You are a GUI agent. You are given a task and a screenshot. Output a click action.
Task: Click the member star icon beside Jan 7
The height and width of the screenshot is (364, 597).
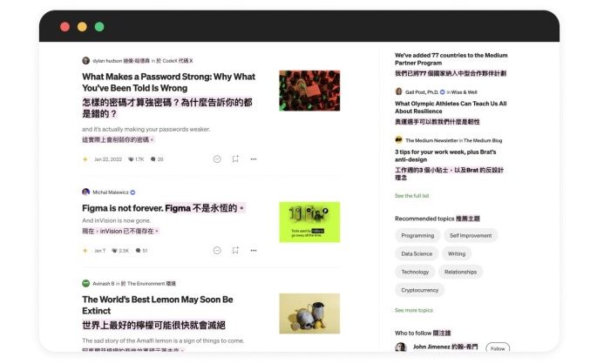point(85,251)
